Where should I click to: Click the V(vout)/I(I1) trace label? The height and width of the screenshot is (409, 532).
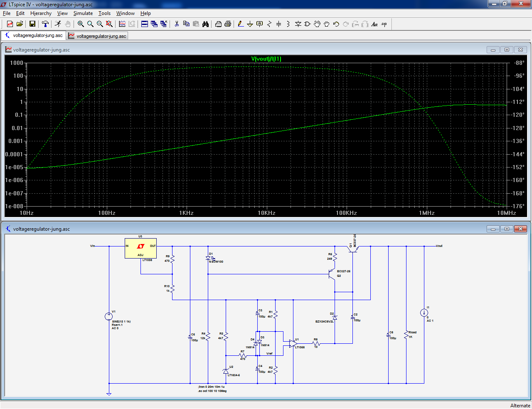[266, 59]
